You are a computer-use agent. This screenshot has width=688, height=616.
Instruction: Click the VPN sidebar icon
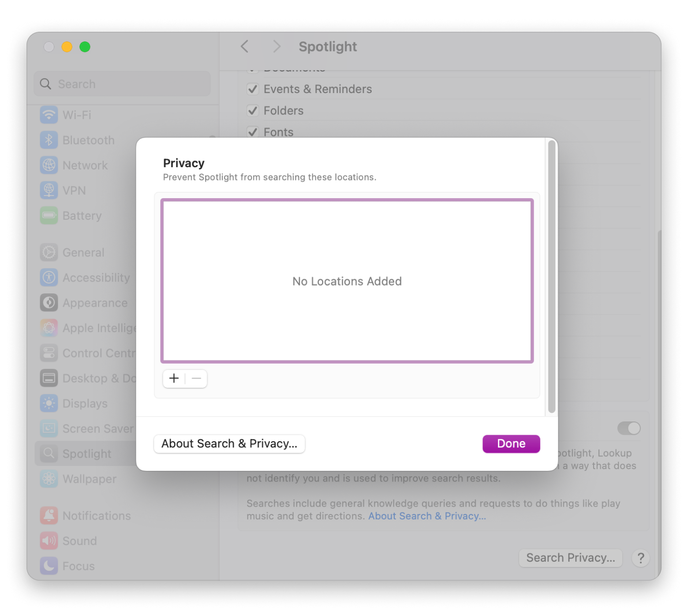point(49,190)
